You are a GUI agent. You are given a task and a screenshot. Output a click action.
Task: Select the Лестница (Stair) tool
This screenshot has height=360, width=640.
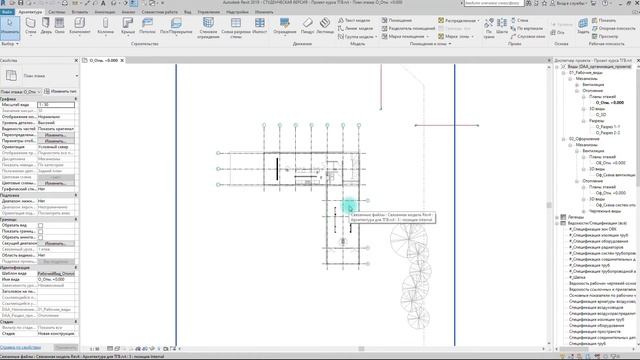coord(325,25)
